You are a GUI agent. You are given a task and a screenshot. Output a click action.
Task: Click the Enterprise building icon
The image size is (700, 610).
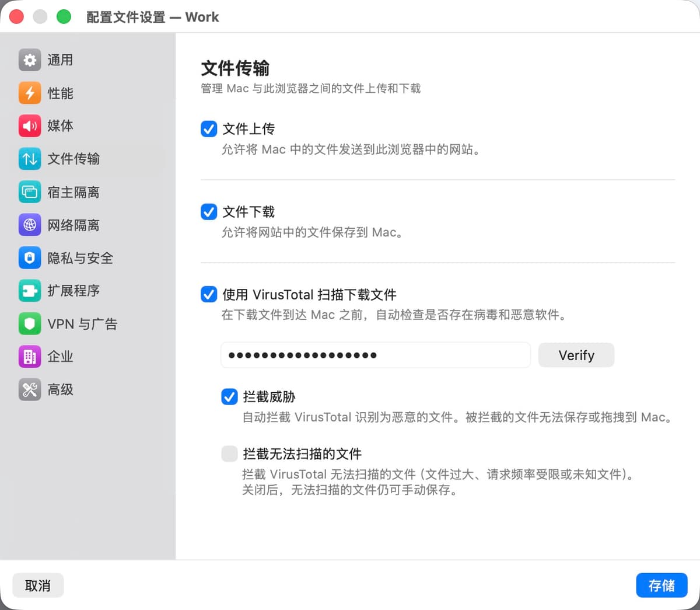point(30,357)
